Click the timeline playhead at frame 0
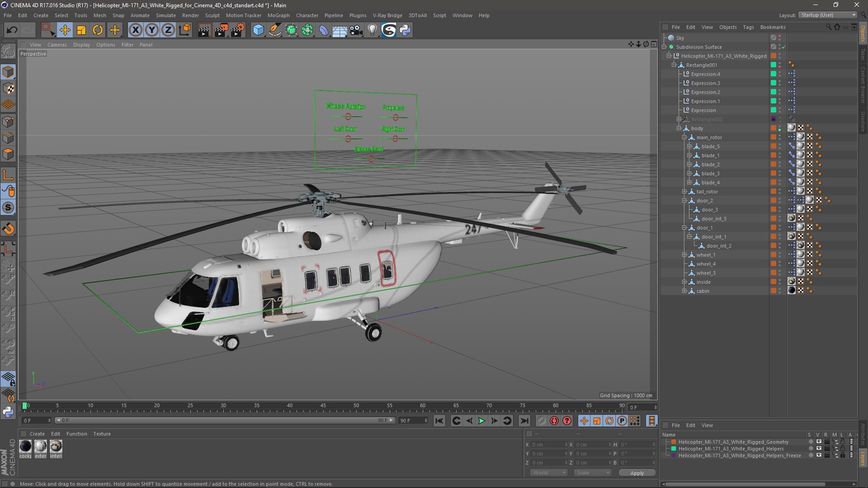 (x=25, y=406)
